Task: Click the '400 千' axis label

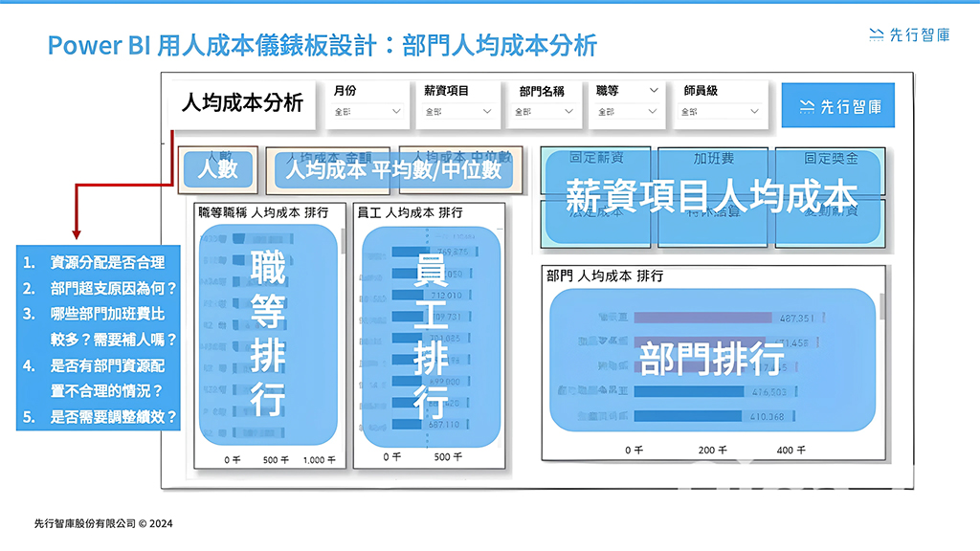Action: pos(791,450)
